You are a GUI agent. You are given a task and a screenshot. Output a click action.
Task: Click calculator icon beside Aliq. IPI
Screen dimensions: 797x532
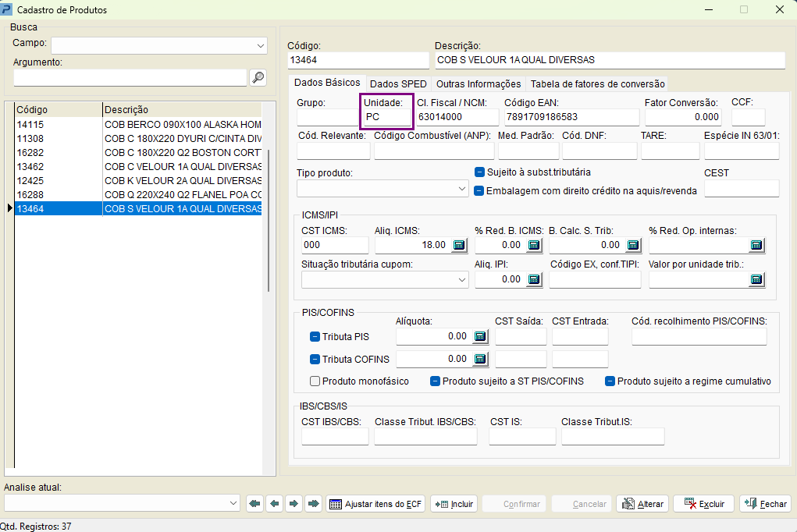tap(534, 279)
